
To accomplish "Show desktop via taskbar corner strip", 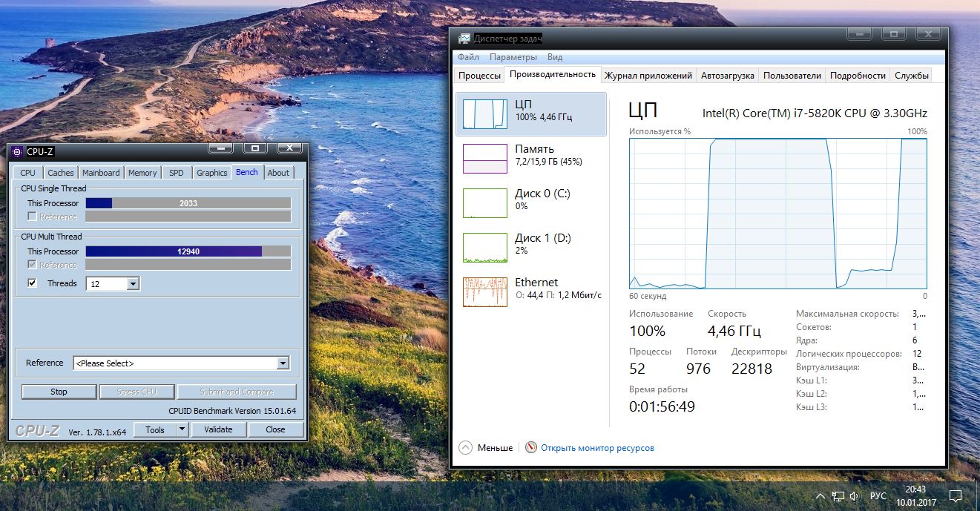I will pos(978,495).
